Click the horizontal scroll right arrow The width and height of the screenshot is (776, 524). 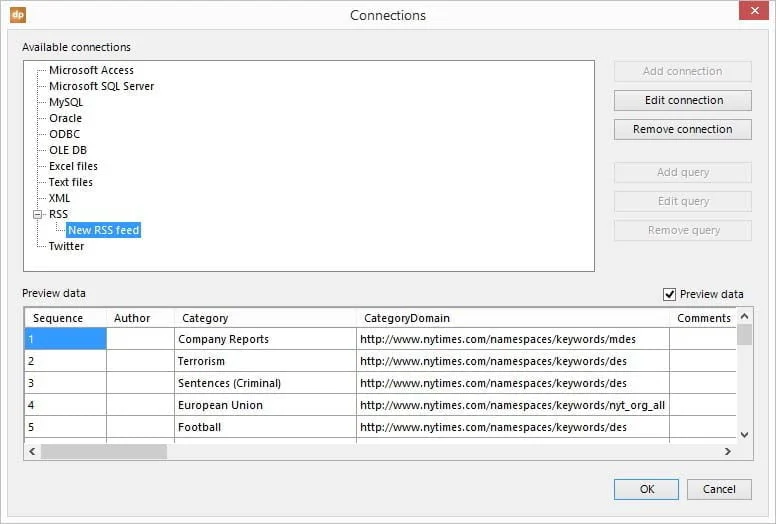728,451
